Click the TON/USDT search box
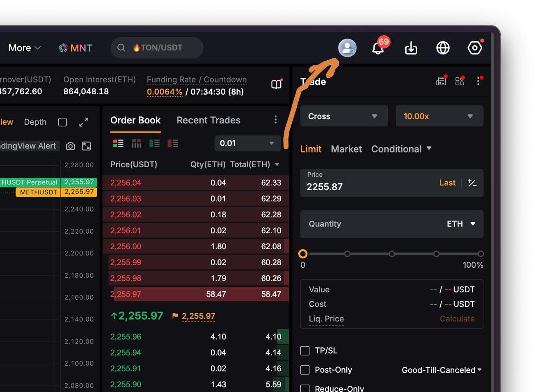The width and height of the screenshot is (538, 392). coord(157,48)
